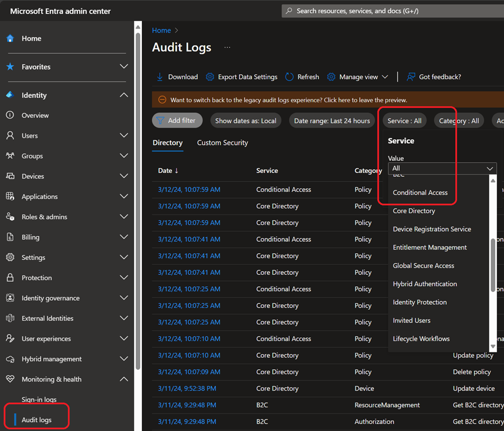Click the Refresh icon in toolbar

289,77
